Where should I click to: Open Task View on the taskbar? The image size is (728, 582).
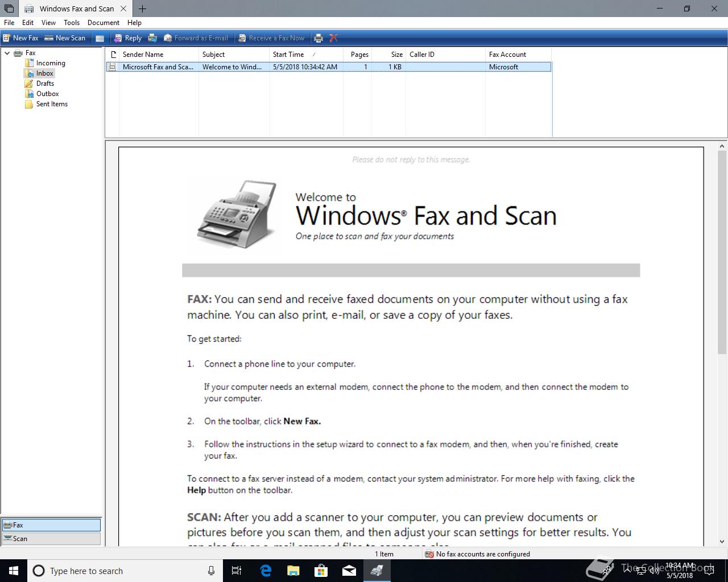(x=237, y=571)
